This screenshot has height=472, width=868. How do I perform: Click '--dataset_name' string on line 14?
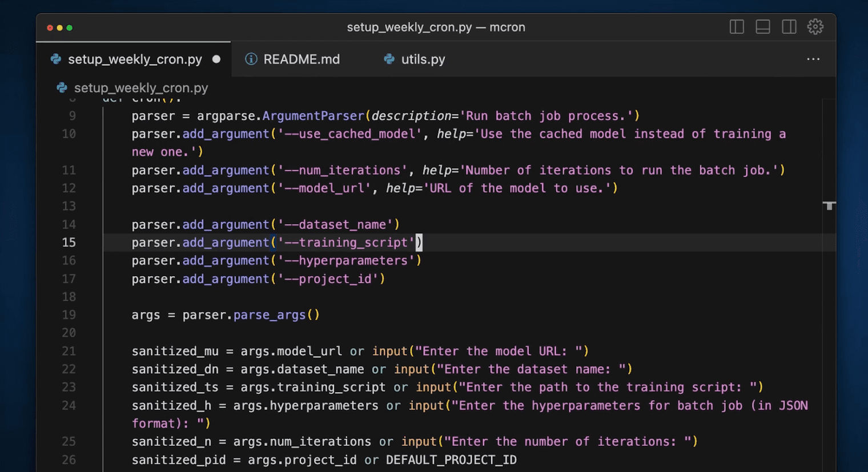[x=335, y=225]
